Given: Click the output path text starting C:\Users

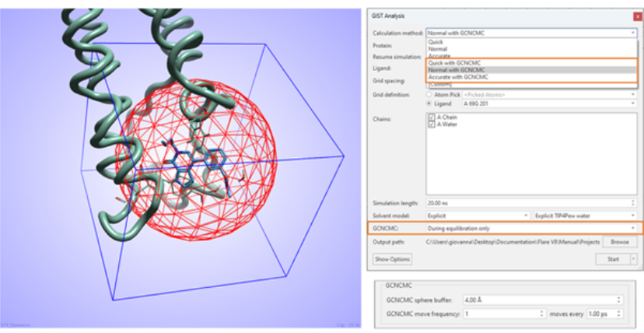Looking at the screenshot, I should 513,242.
